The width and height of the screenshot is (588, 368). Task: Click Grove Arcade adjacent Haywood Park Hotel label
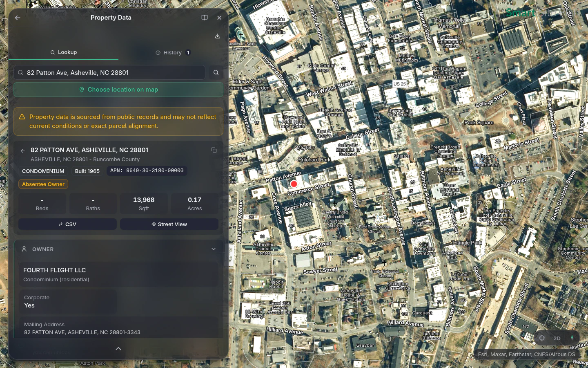[x=294, y=122]
